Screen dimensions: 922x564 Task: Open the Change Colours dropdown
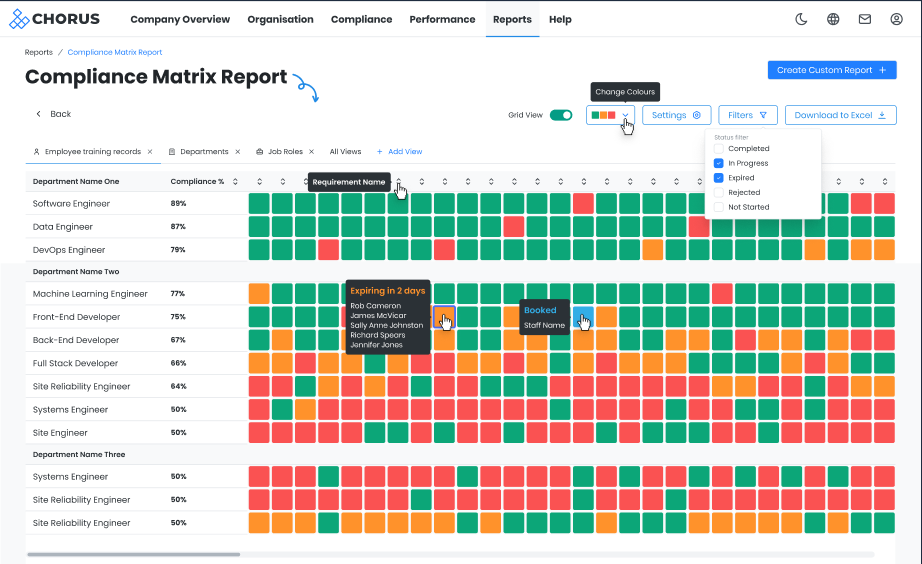point(610,115)
